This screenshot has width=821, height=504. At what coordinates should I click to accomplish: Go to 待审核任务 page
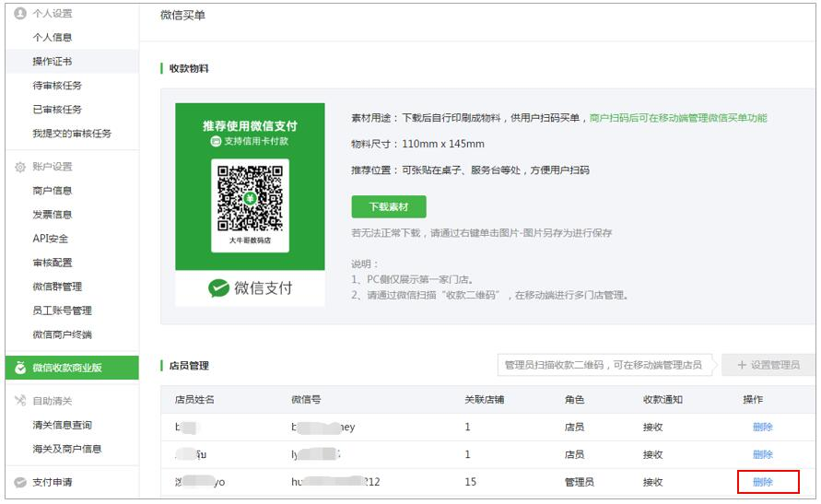[x=57, y=86]
